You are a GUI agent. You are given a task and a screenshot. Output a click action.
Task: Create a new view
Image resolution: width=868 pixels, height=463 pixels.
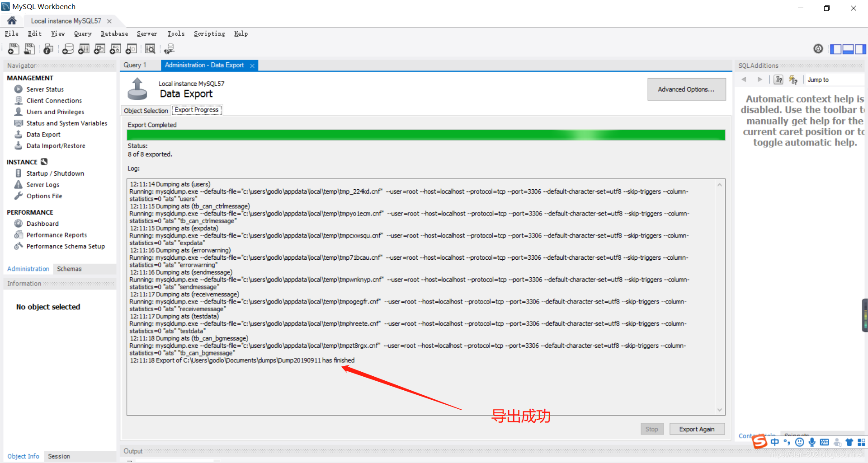pyautogui.click(x=99, y=49)
